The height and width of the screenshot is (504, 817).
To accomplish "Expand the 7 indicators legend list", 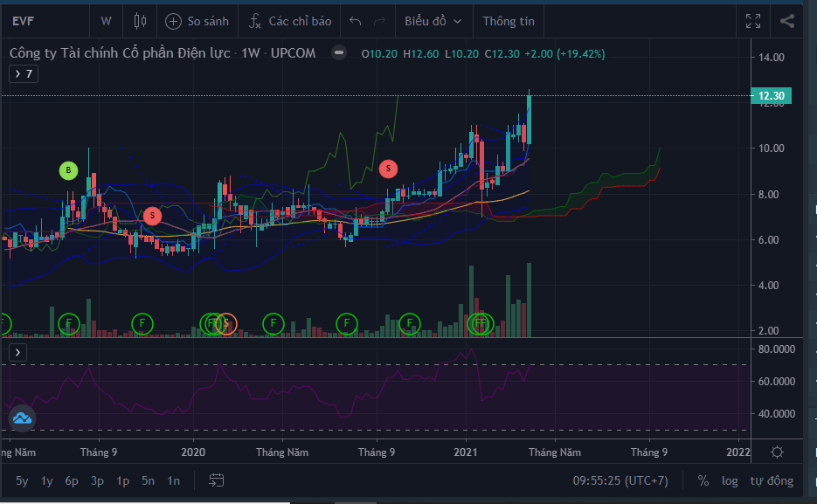I will tap(23, 74).
